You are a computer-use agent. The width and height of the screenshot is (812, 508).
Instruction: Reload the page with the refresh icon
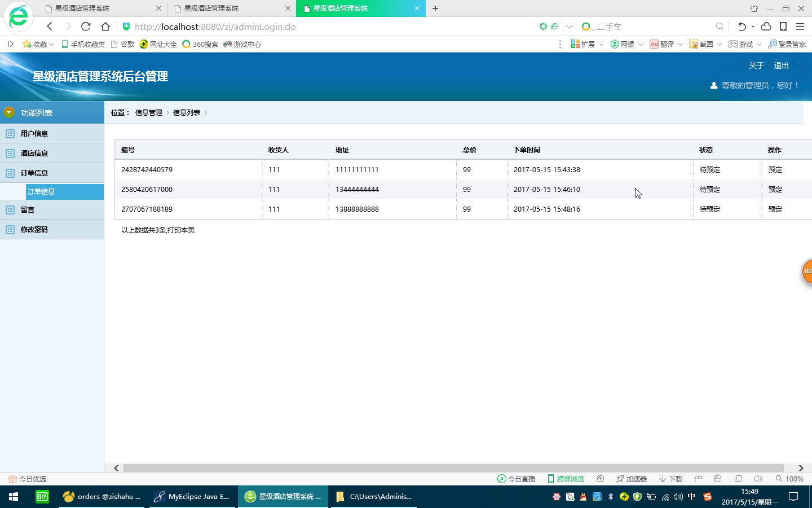click(x=86, y=27)
